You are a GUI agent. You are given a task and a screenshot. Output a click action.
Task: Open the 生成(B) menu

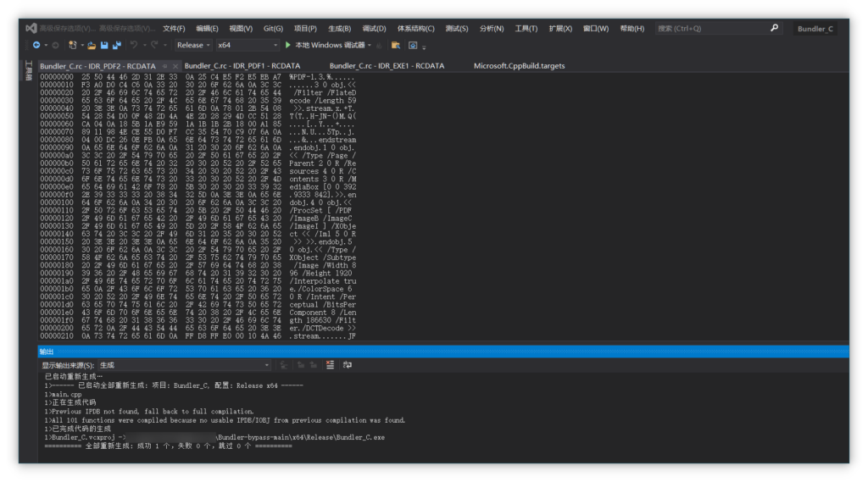point(339,28)
